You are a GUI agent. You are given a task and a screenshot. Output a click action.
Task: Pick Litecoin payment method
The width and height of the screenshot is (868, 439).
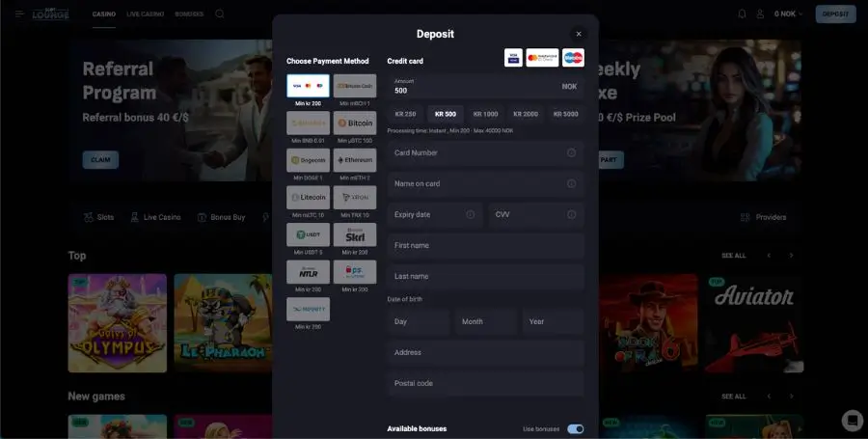point(308,197)
